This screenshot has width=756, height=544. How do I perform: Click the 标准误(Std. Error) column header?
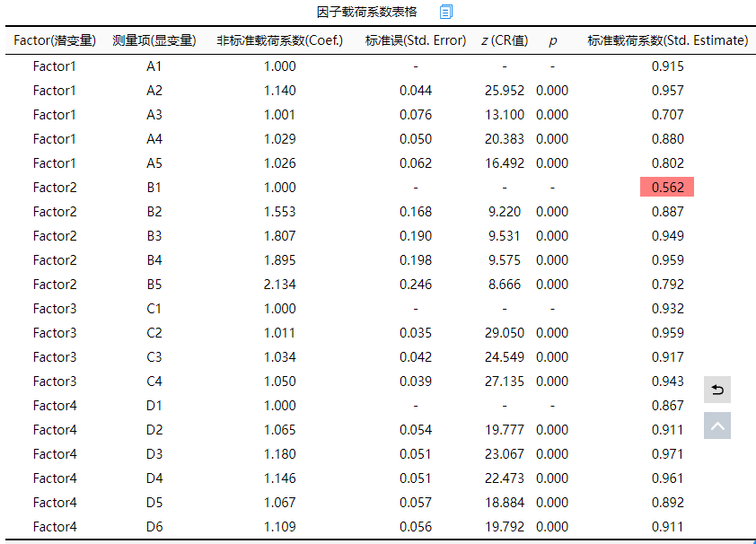(416, 40)
